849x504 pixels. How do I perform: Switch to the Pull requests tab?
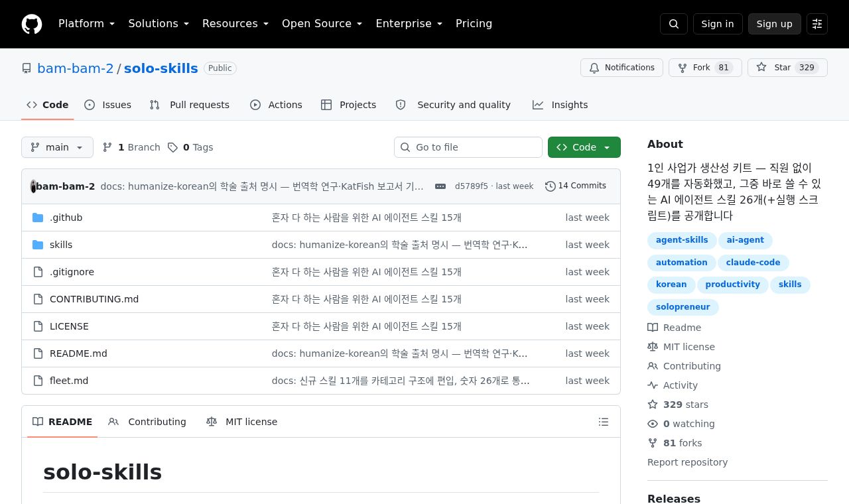(x=190, y=105)
